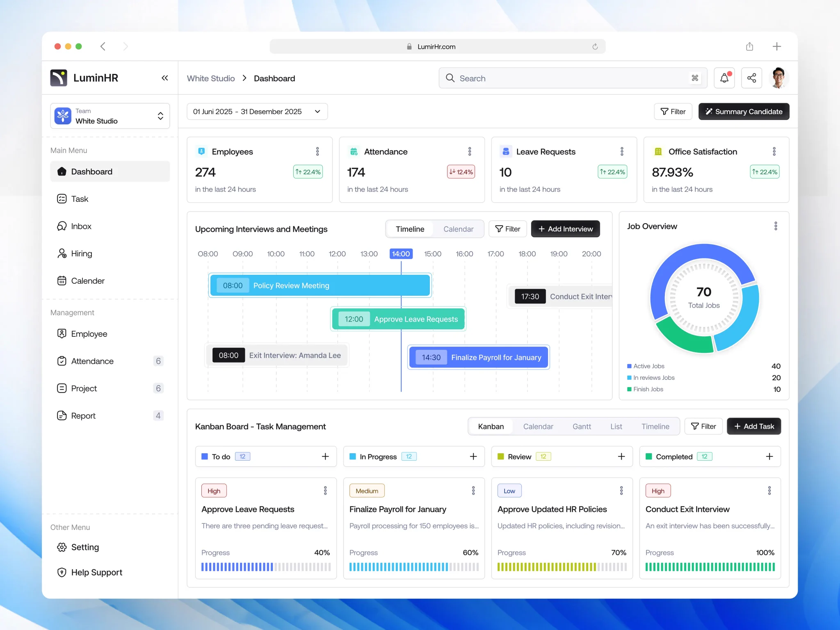This screenshot has width=840, height=630.
Task: Click the top Filter button next to Summary Candidate
Action: click(673, 112)
